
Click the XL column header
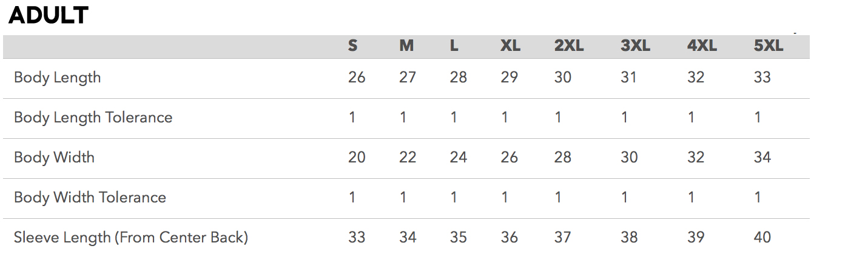tap(510, 46)
